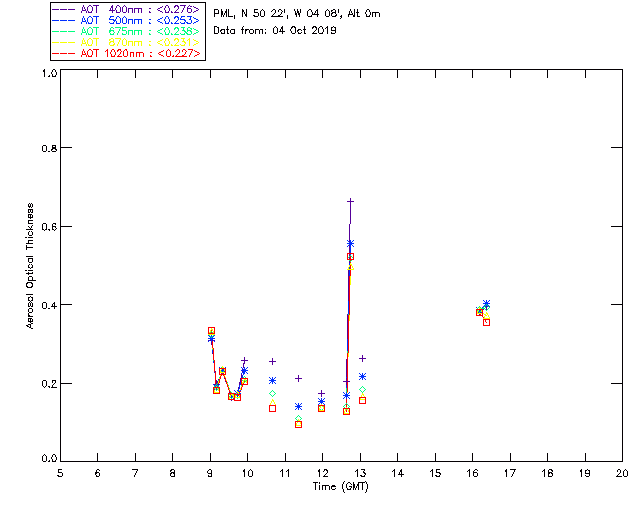
Task: Click the x-axis tick label 9
Action: tap(210, 473)
